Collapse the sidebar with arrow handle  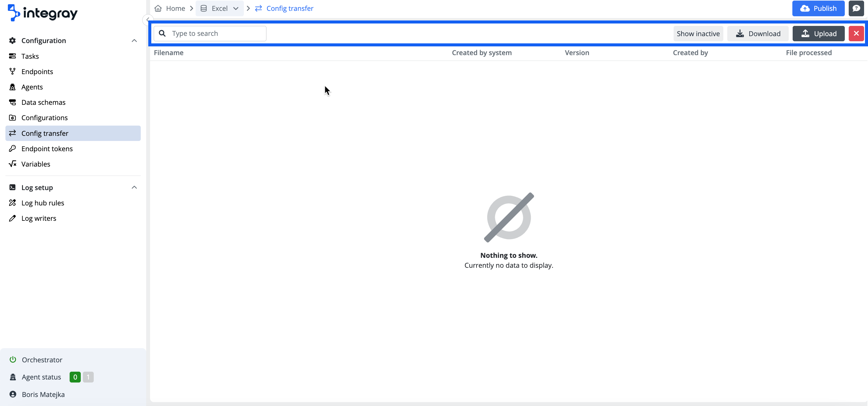click(x=148, y=20)
